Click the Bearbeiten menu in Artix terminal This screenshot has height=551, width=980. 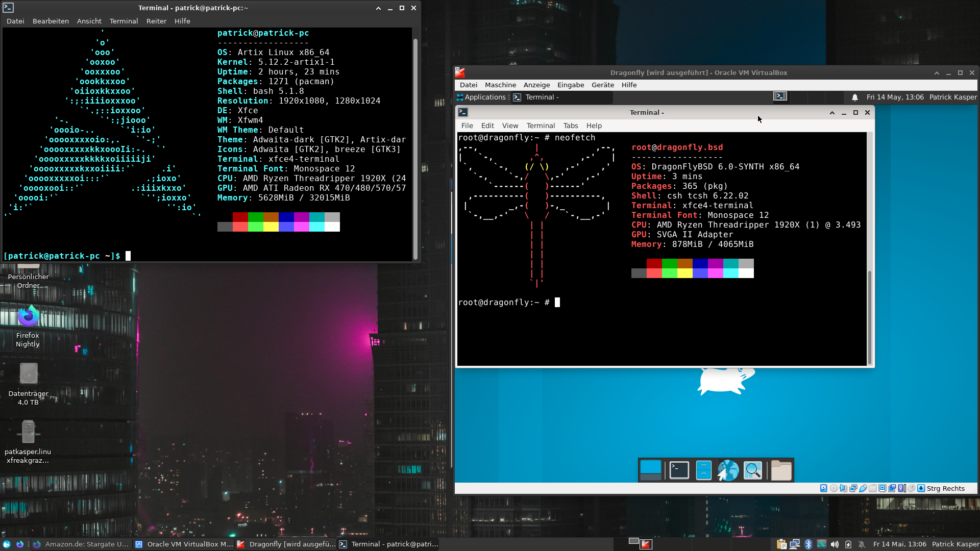click(51, 21)
